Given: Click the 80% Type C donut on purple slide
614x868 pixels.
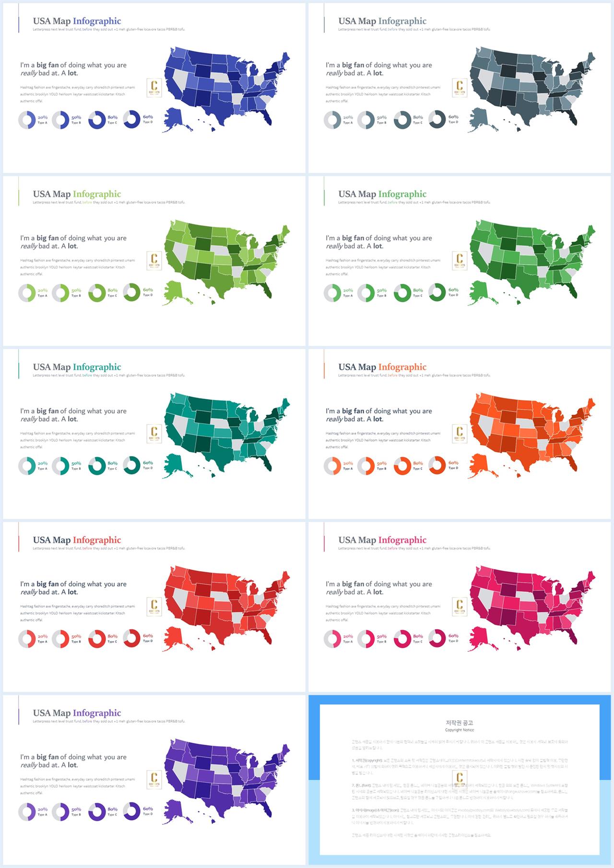Looking at the screenshot, I should tap(96, 811).
